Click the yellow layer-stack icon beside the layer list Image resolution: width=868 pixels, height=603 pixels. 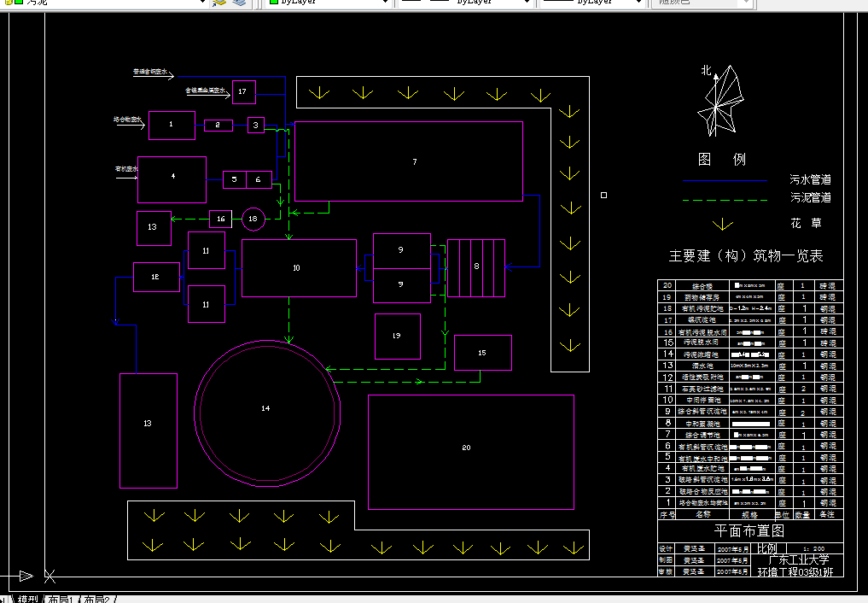(x=219, y=3)
